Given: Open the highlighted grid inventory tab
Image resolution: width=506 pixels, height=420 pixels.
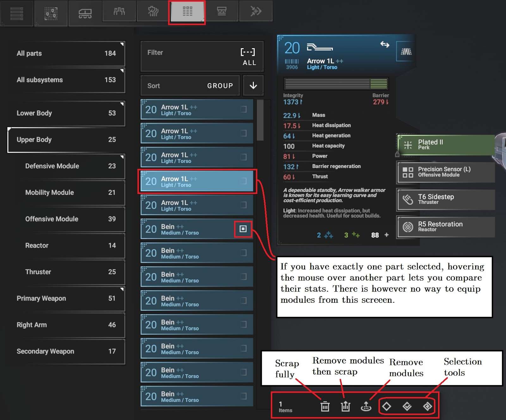Looking at the screenshot, I should [x=187, y=12].
